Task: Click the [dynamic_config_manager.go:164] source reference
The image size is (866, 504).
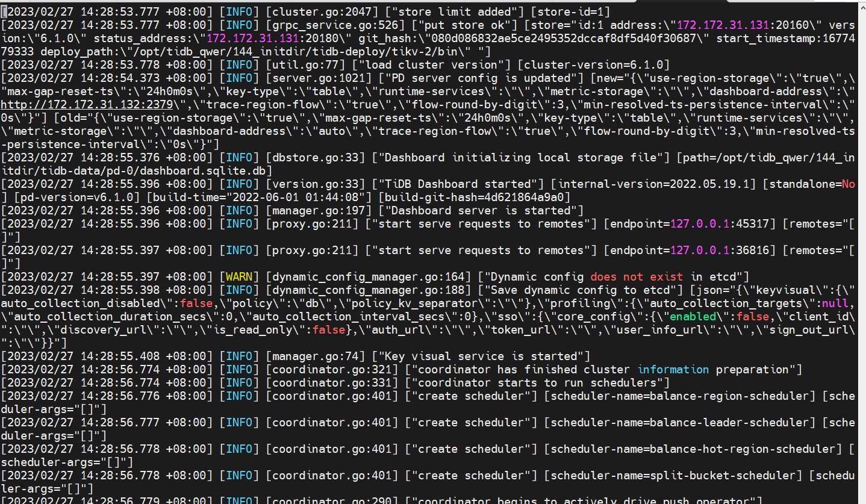Action: 369,277
